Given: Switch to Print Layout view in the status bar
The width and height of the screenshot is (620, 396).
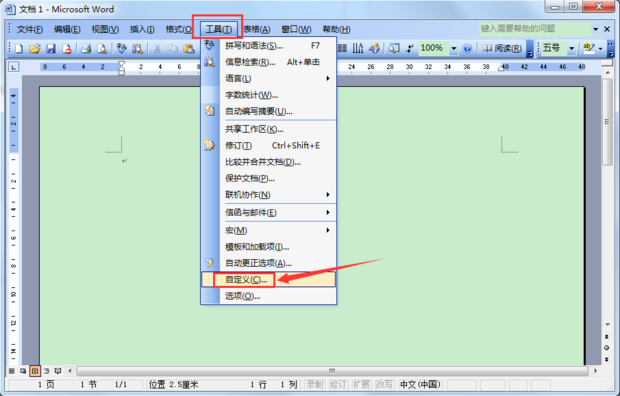Looking at the screenshot, I should [35, 371].
